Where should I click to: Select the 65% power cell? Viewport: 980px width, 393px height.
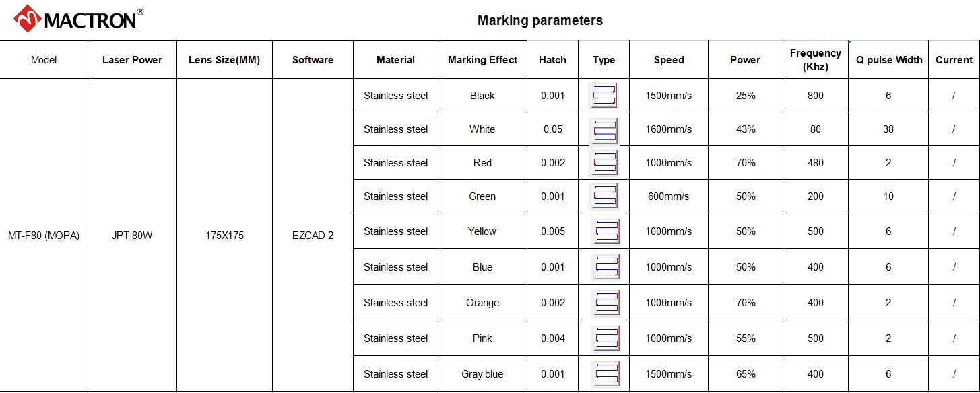[745, 374]
